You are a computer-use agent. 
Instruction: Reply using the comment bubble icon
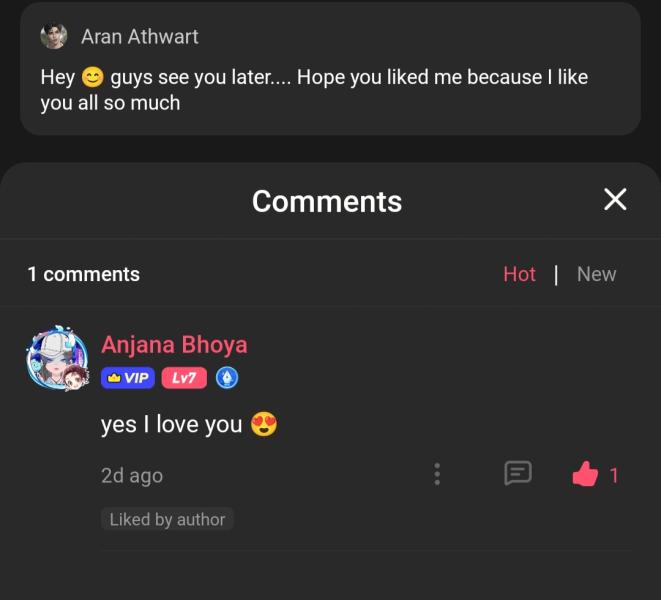pyautogui.click(x=518, y=473)
